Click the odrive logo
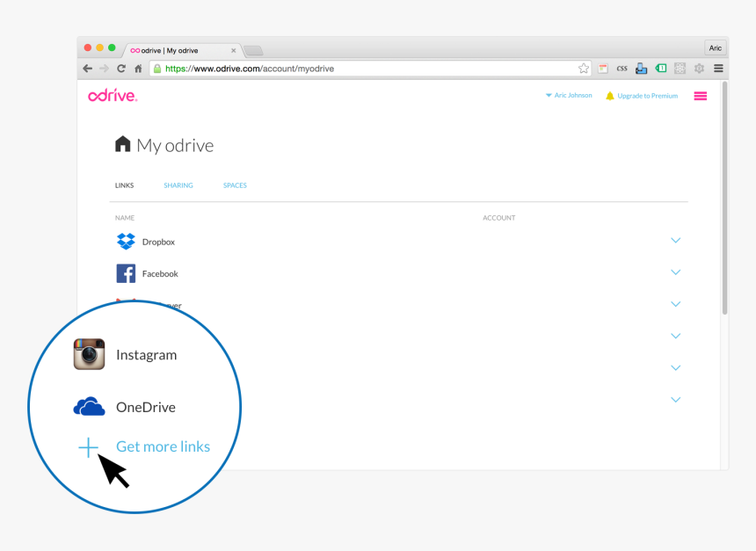The height and width of the screenshot is (551, 756). click(113, 96)
